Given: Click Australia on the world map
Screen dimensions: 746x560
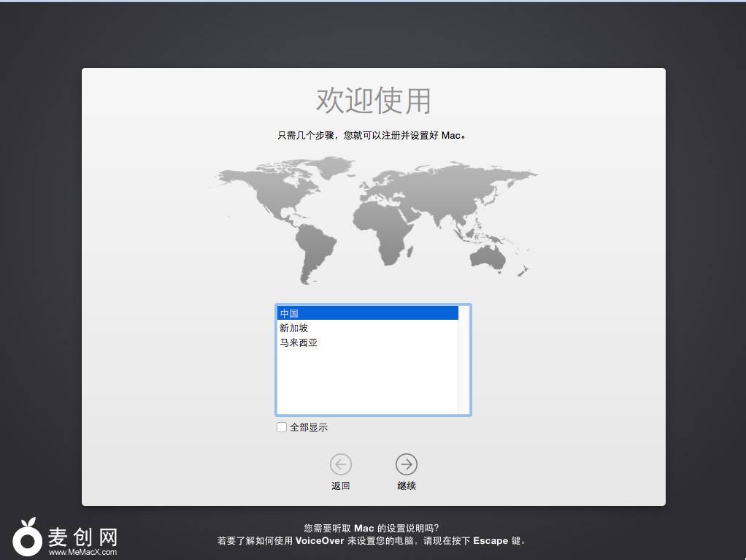Looking at the screenshot, I should pos(491,256).
